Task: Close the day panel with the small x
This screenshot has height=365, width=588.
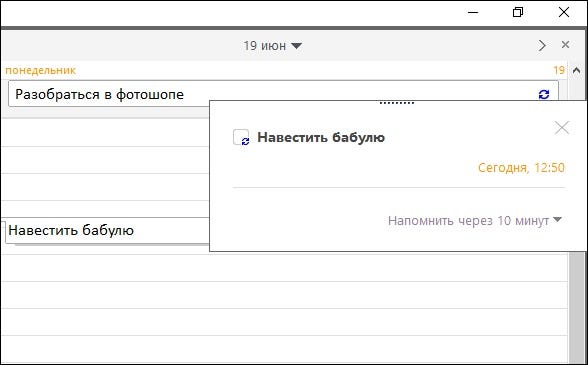Action: click(565, 45)
